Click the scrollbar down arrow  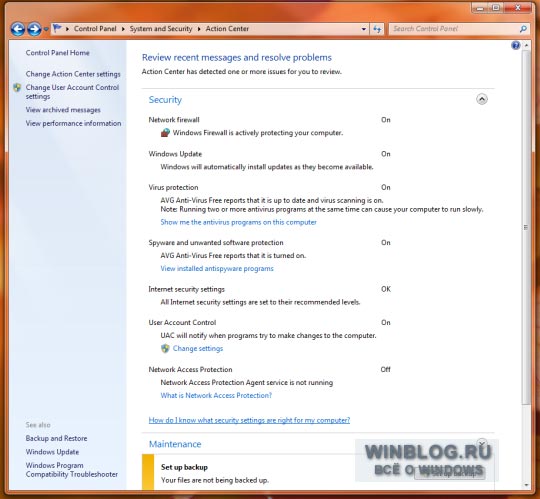click(x=526, y=485)
